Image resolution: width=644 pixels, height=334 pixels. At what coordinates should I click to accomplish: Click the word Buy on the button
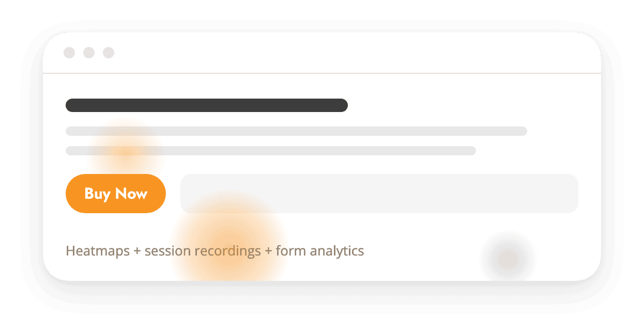tap(97, 194)
